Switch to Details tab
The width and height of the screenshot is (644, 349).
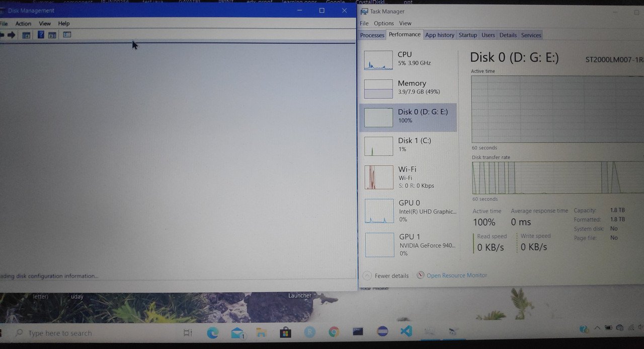point(508,35)
